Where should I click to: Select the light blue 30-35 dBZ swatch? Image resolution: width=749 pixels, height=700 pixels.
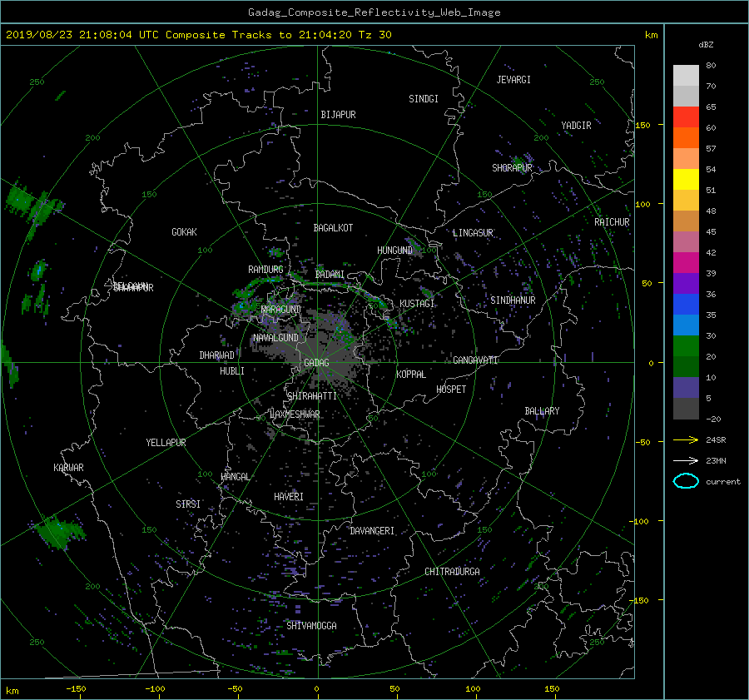coord(686,325)
